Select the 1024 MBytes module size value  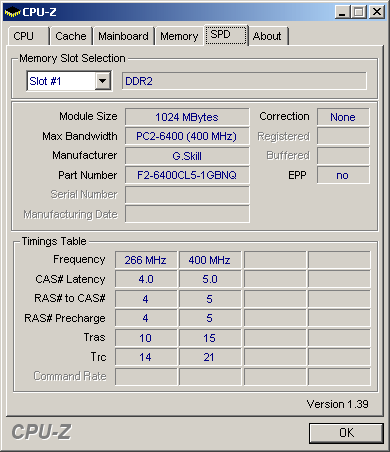pyautogui.click(x=187, y=117)
